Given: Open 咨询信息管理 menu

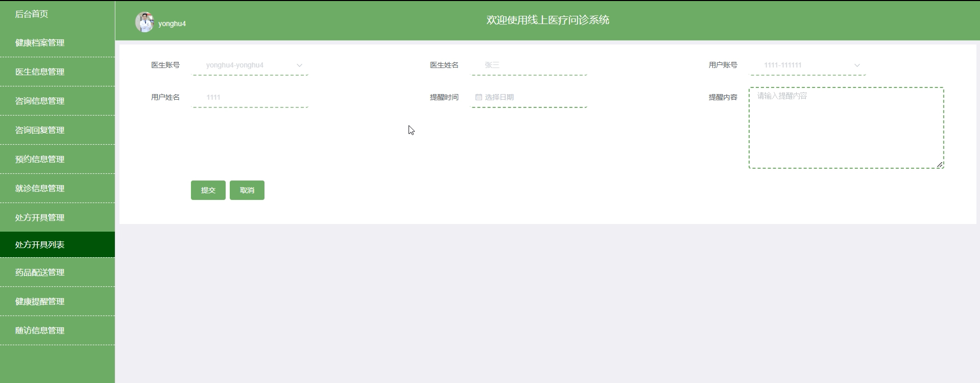Looking at the screenshot, I should [57, 101].
